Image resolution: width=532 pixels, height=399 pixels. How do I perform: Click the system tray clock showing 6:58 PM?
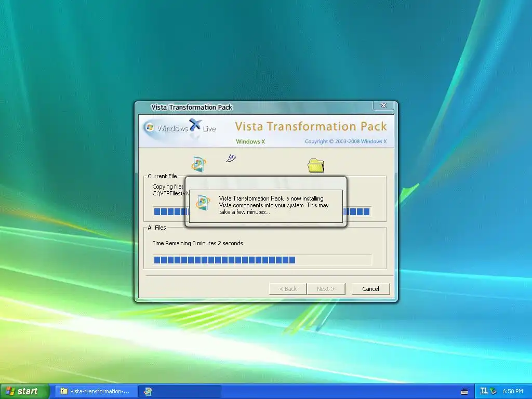(512, 391)
